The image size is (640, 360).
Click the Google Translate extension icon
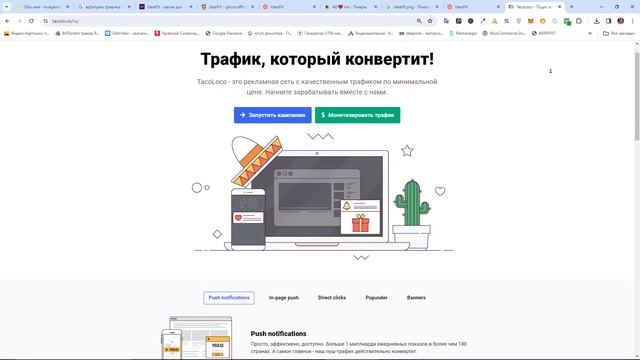(446, 21)
